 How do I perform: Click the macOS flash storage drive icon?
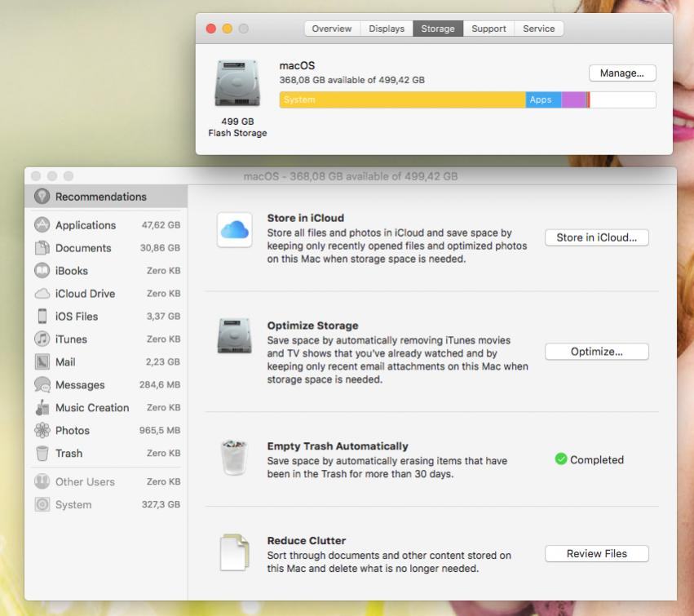coord(237,83)
